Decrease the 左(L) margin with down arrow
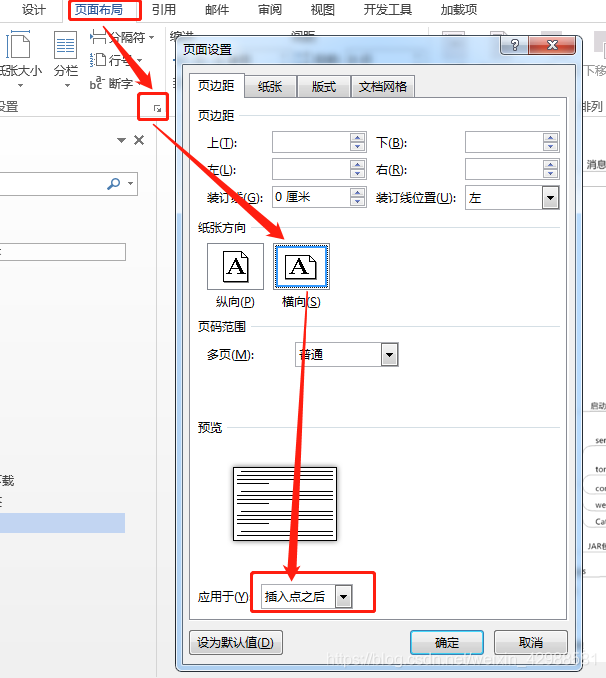The width and height of the screenshot is (606, 678). [x=357, y=174]
